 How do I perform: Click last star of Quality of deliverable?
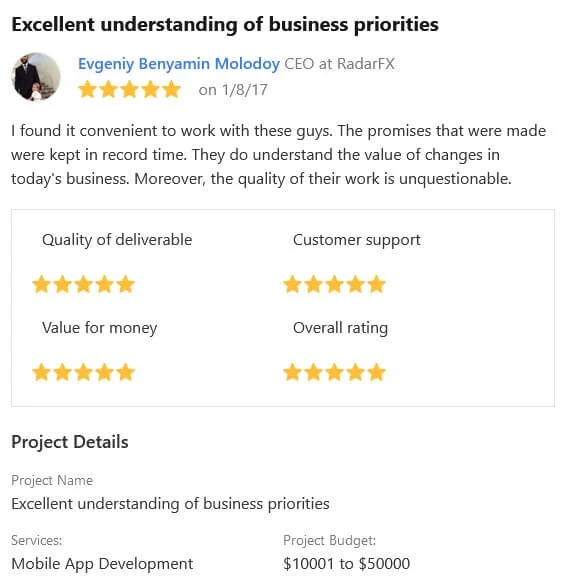coord(126,285)
